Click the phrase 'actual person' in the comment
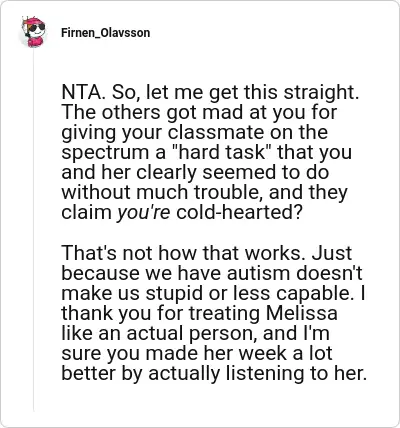The height and width of the screenshot is (428, 400). 192,333
